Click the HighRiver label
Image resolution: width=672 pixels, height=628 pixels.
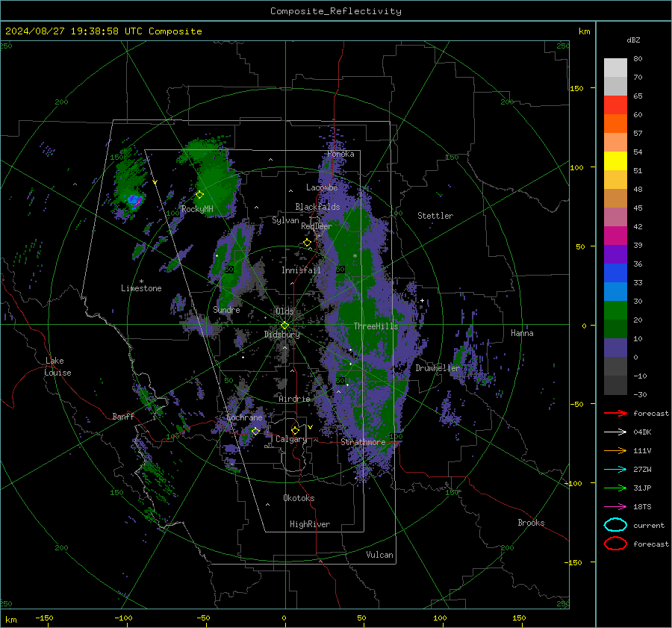[x=309, y=524]
